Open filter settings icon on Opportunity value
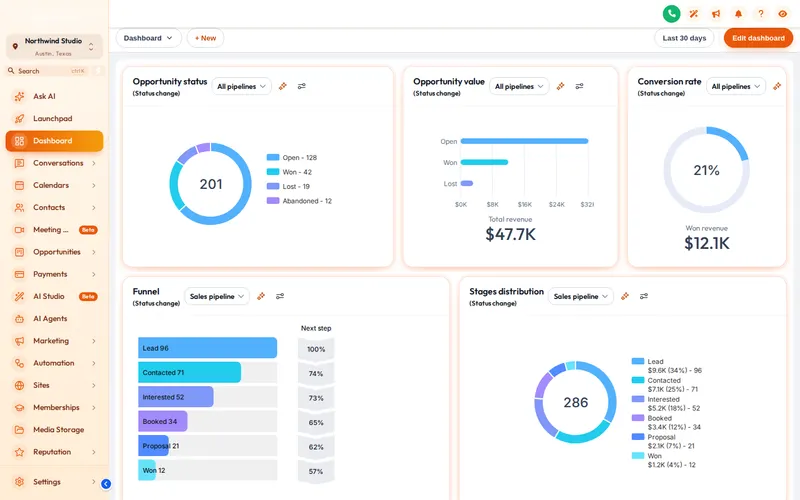 pos(579,86)
